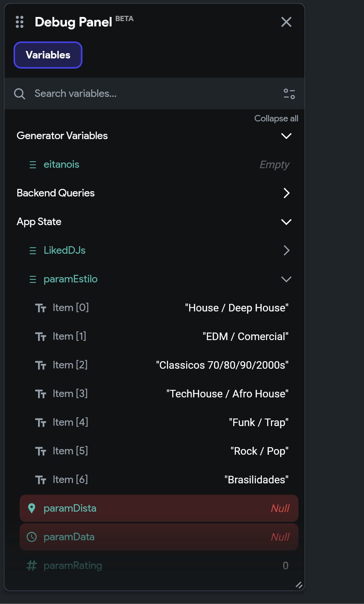Image resolution: width=364 pixels, height=604 pixels.
Task: Expand the LikedDJs list
Action: 286,250
